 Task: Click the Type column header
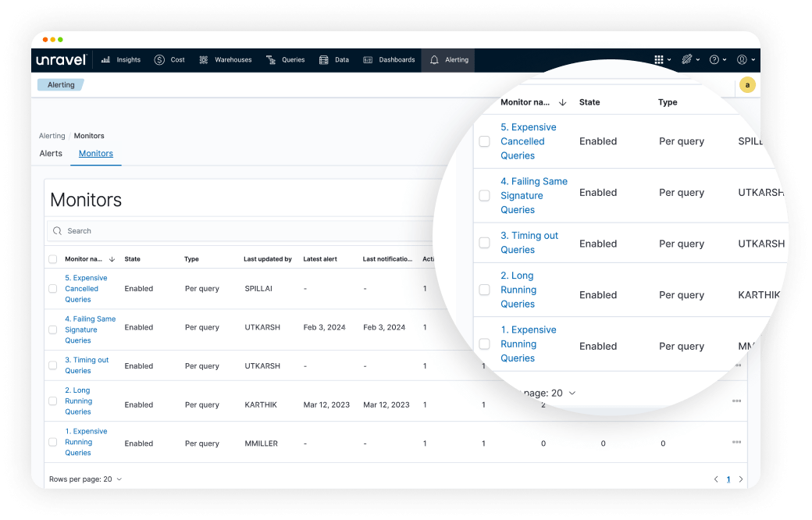[191, 259]
